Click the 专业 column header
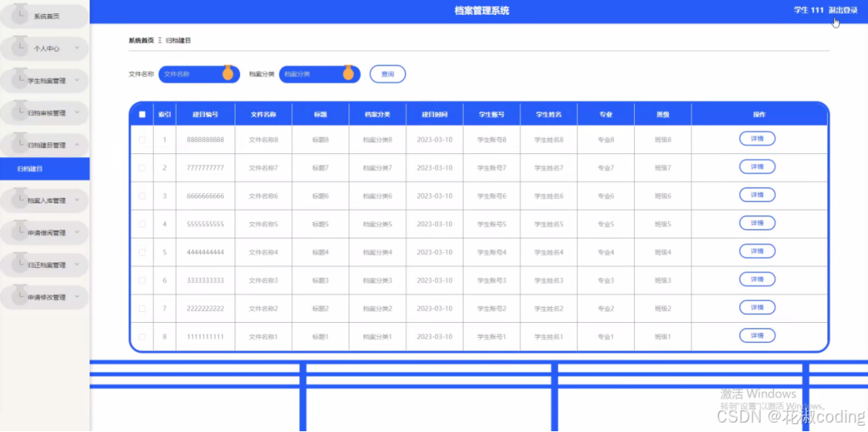Viewport: 868px width, 432px height. (606, 115)
